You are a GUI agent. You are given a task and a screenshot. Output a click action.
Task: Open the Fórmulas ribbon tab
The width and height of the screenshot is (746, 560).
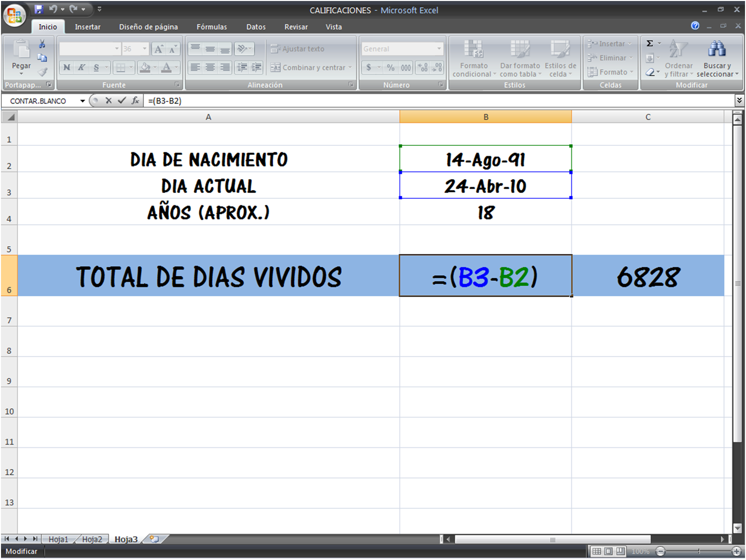point(212,27)
